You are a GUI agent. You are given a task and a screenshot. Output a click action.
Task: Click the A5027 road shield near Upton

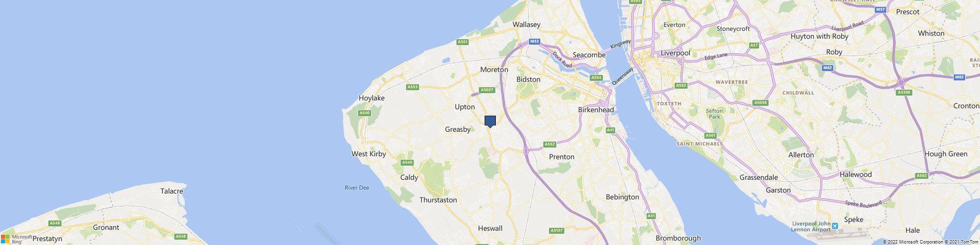tap(487, 90)
